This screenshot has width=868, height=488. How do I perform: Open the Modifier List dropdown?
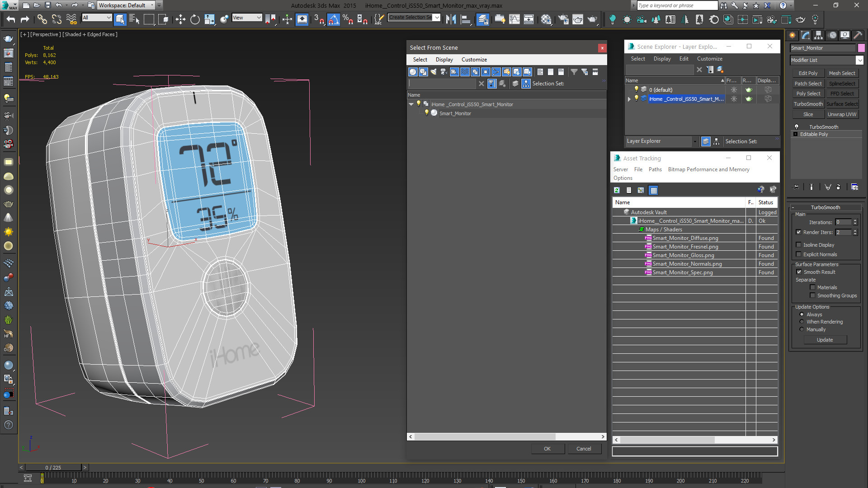(x=859, y=60)
